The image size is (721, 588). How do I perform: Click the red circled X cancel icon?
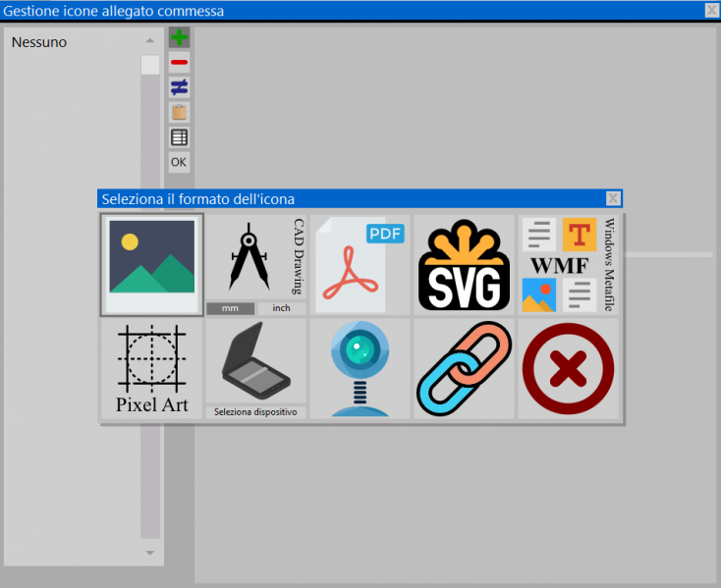(569, 369)
